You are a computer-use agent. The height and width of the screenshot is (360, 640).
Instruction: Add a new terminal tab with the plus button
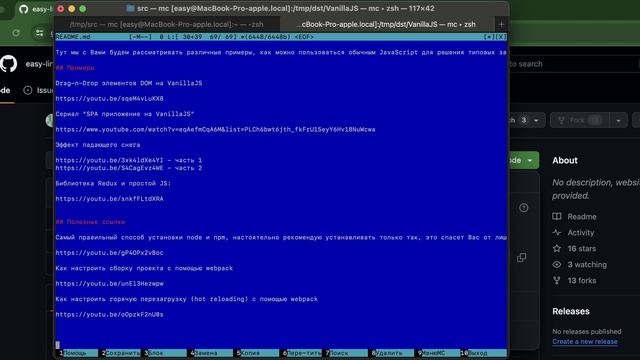tap(501, 24)
